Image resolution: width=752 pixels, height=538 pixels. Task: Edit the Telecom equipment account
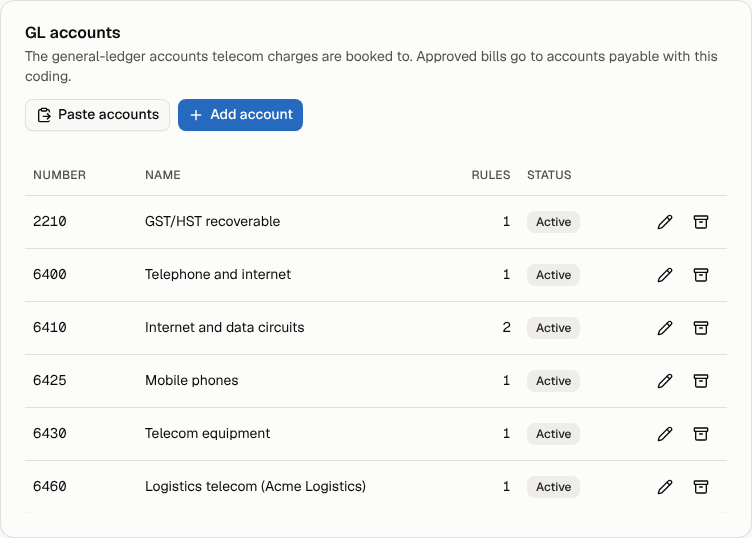[x=665, y=434]
